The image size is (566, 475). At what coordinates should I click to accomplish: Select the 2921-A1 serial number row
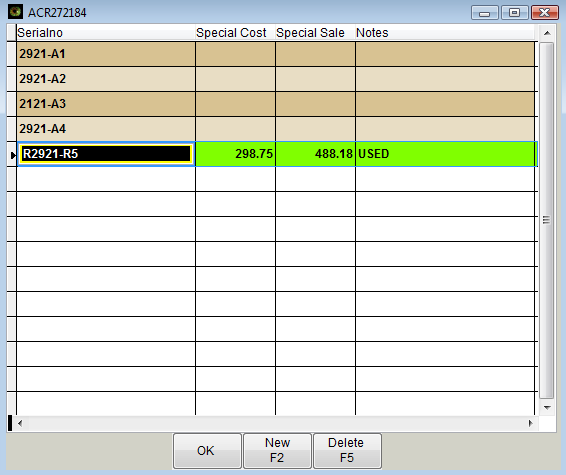tap(275, 54)
